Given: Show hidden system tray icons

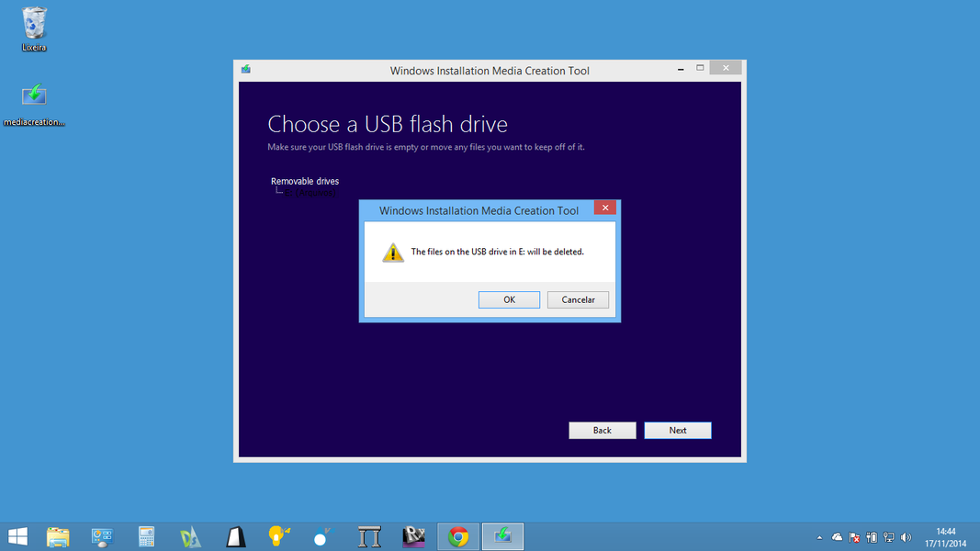Looking at the screenshot, I should [819, 537].
